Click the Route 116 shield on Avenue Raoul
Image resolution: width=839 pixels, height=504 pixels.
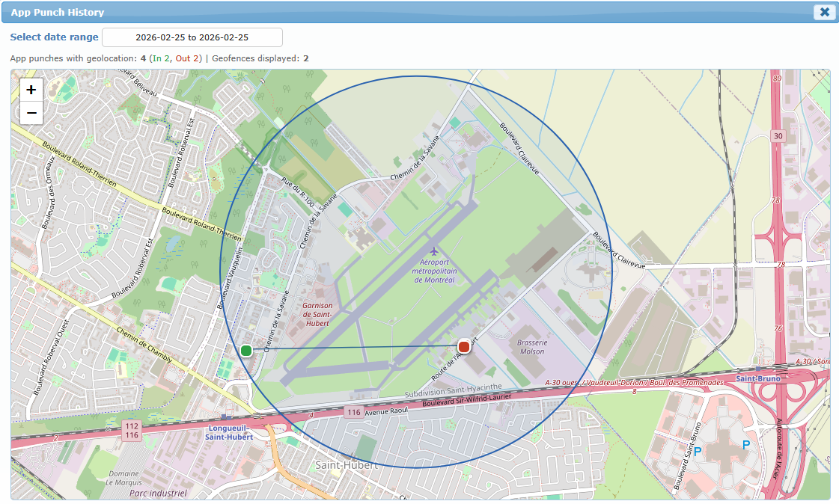353,412
